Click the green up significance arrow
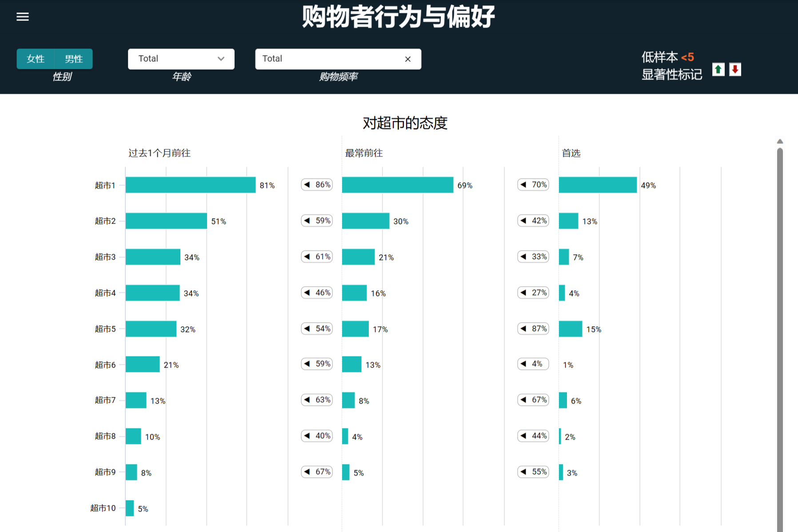 pyautogui.click(x=718, y=70)
